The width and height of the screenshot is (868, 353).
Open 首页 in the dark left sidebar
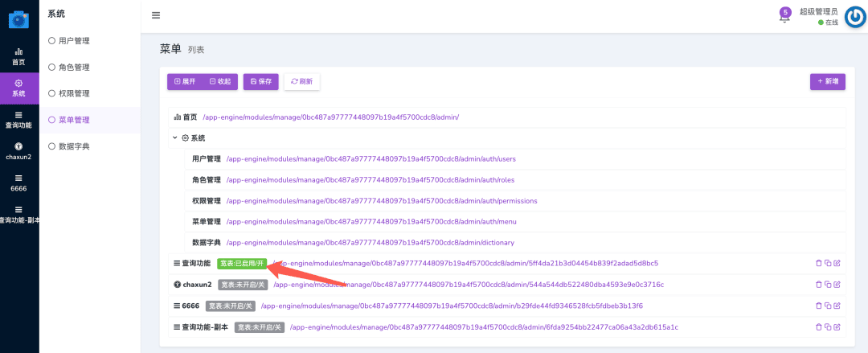tap(18, 56)
